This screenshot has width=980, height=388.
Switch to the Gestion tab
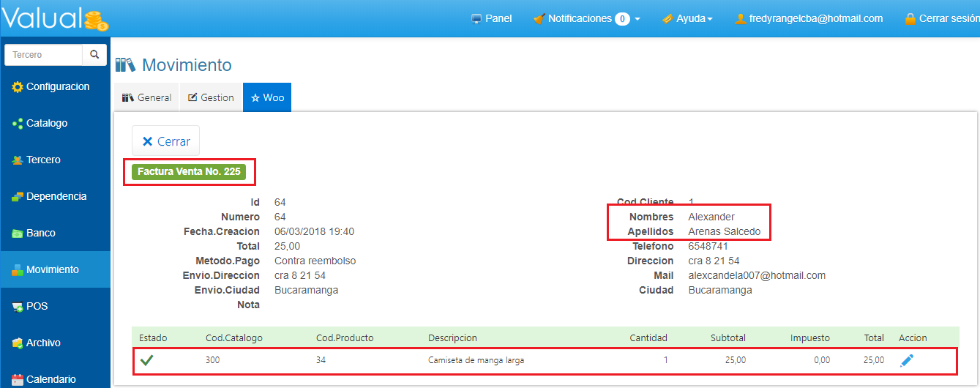pyautogui.click(x=211, y=97)
